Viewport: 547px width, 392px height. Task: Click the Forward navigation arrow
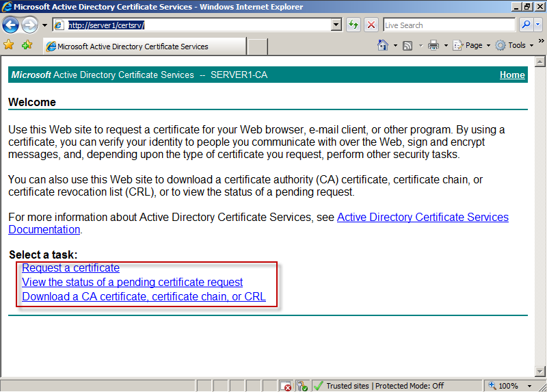(x=29, y=25)
